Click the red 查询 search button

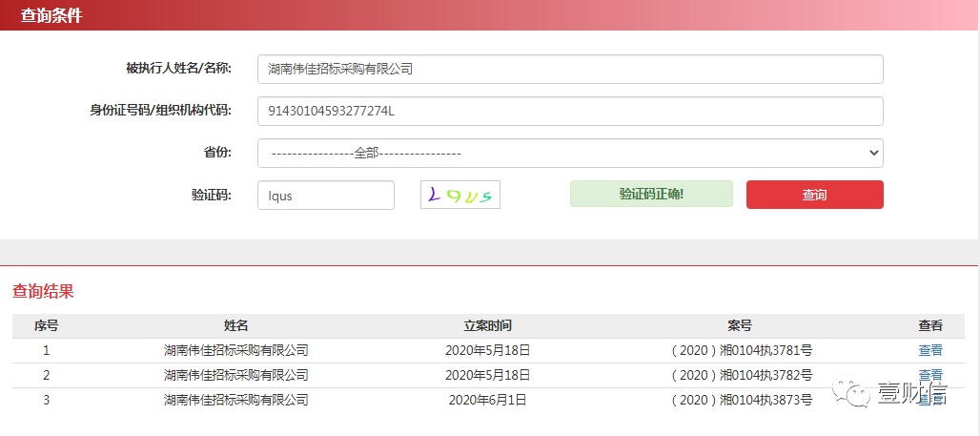click(x=814, y=195)
